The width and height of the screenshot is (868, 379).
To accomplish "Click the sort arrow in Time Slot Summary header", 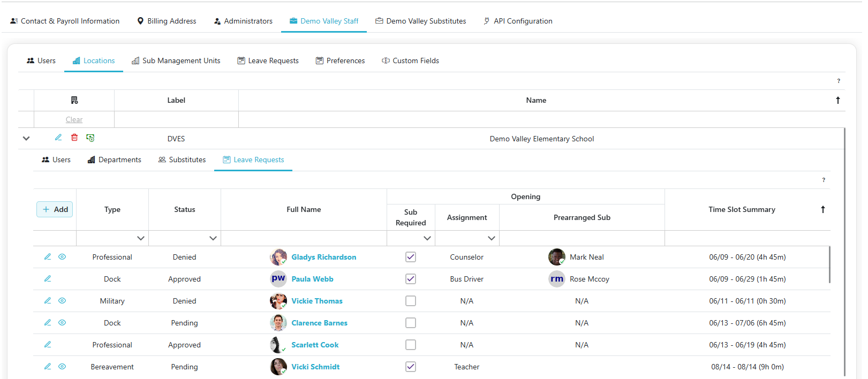I will [823, 209].
